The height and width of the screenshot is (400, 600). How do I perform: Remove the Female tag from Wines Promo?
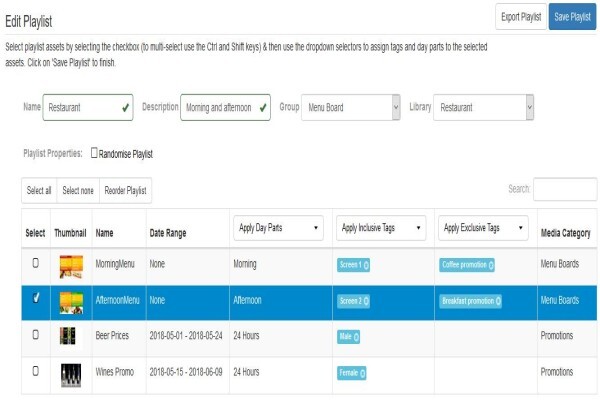coord(362,373)
